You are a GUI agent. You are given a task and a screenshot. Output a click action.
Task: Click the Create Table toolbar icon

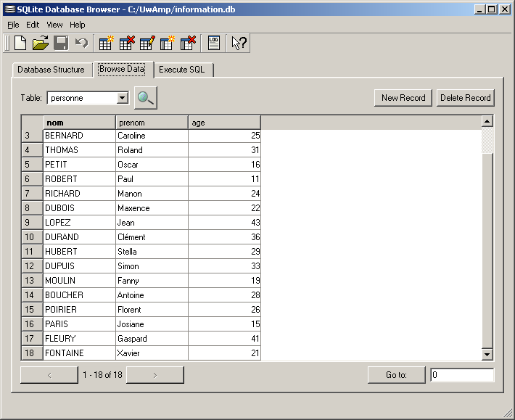click(x=106, y=44)
